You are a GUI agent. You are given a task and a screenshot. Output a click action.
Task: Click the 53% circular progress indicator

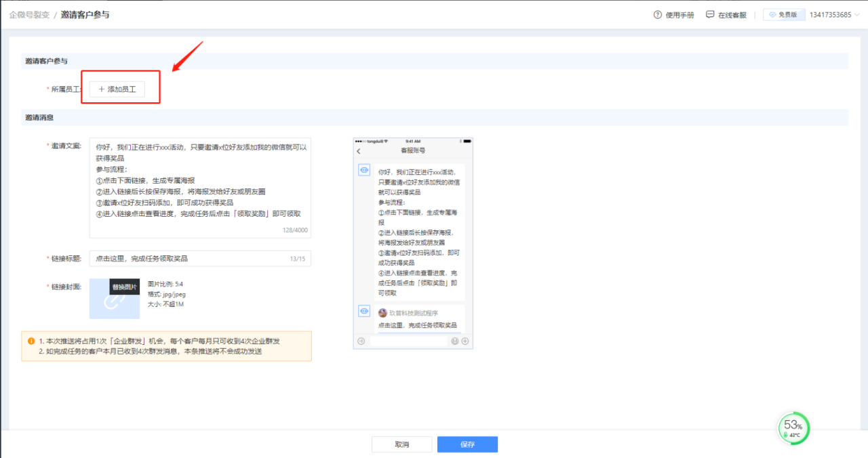pos(793,428)
